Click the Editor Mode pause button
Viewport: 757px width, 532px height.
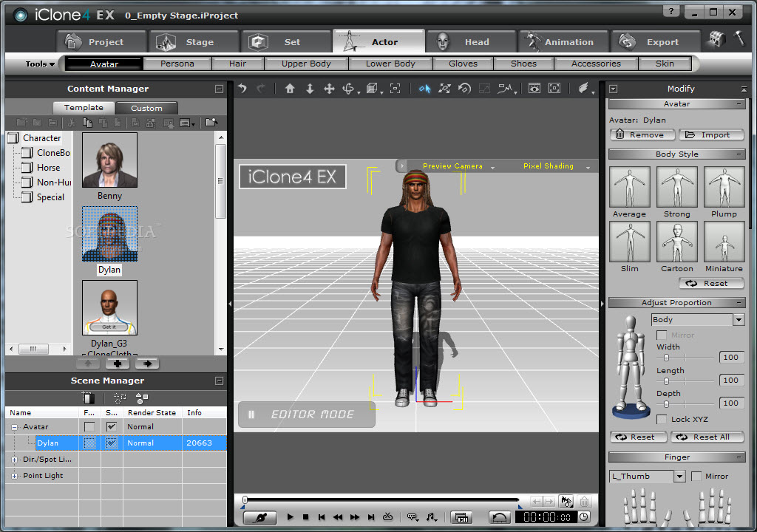[x=251, y=415]
